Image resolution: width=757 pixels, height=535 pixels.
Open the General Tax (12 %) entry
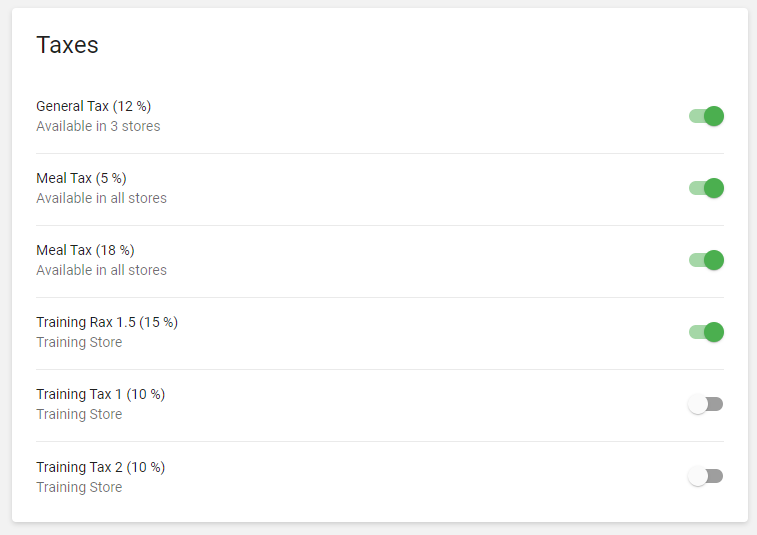[x=93, y=106]
